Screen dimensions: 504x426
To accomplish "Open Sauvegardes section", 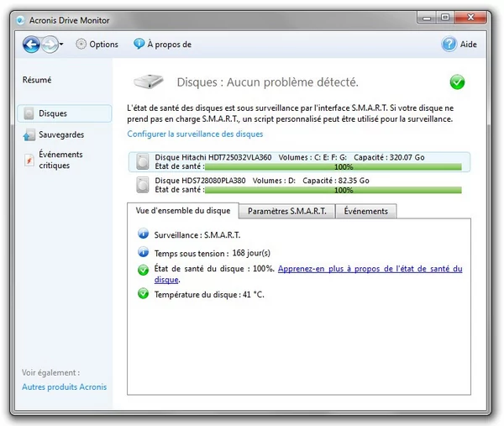I will [61, 134].
